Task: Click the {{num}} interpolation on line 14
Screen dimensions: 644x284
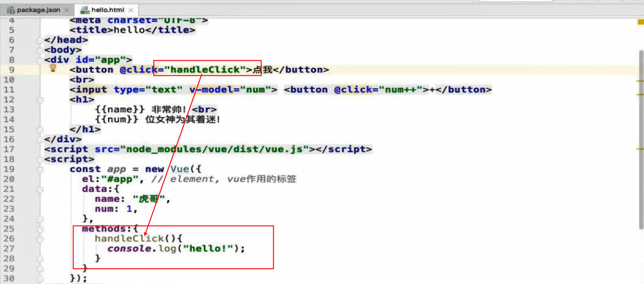Action: (117, 120)
